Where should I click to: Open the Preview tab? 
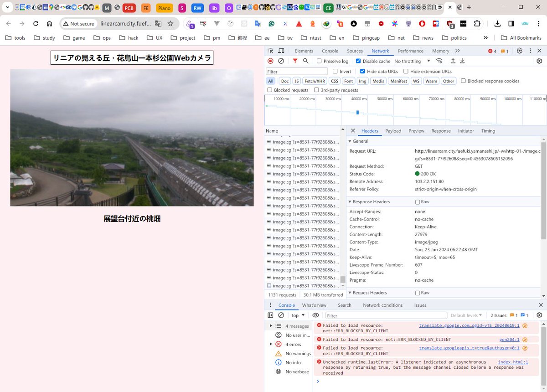(416, 131)
